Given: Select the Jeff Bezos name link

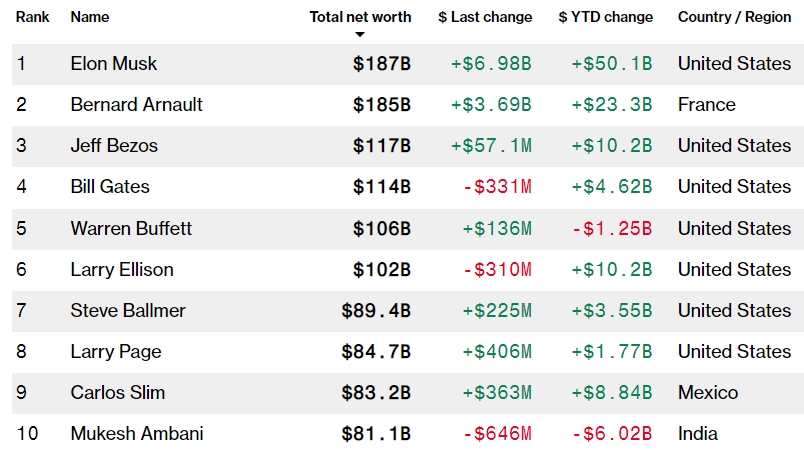Looking at the screenshot, I should (x=114, y=146).
